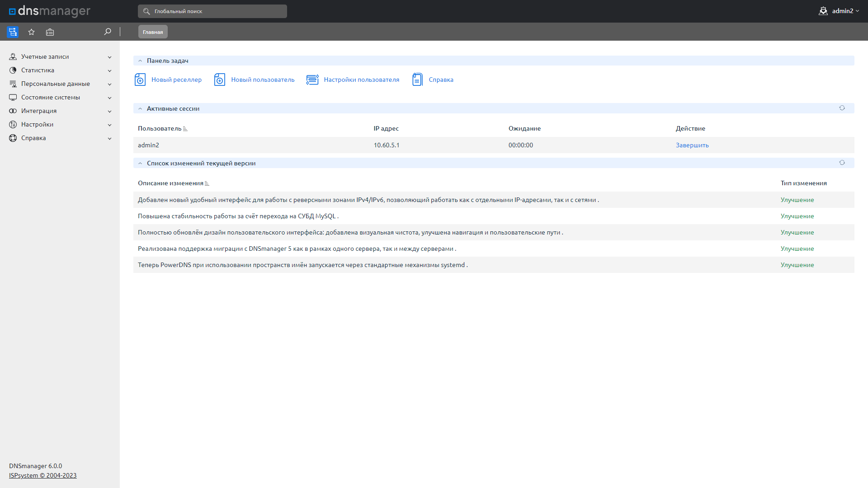The width and height of the screenshot is (868, 488).
Task: Click the Настройки пользователя settings icon
Action: tap(312, 80)
